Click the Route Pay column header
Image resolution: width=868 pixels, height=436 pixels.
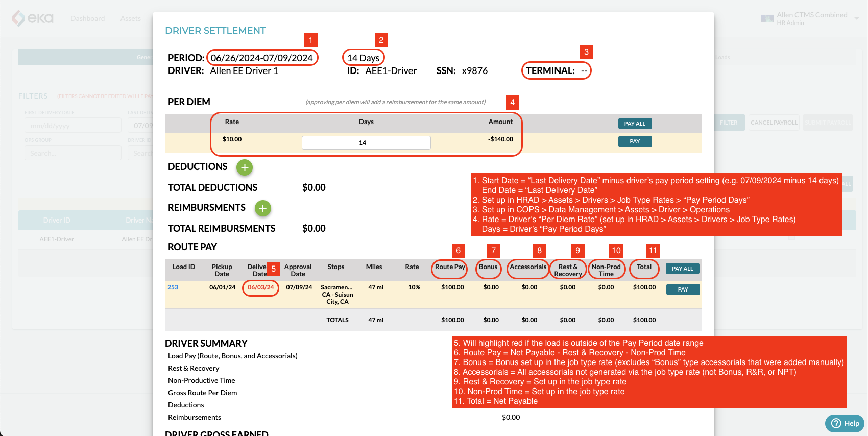click(450, 267)
